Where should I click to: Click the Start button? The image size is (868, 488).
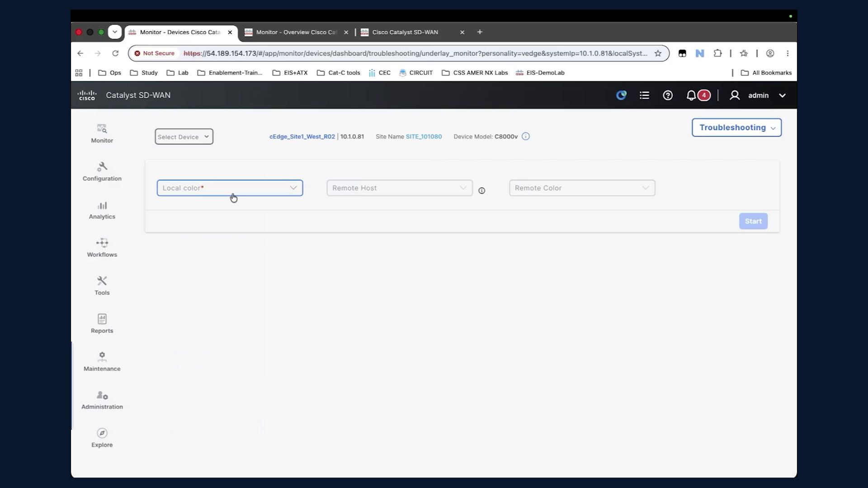[753, 221]
